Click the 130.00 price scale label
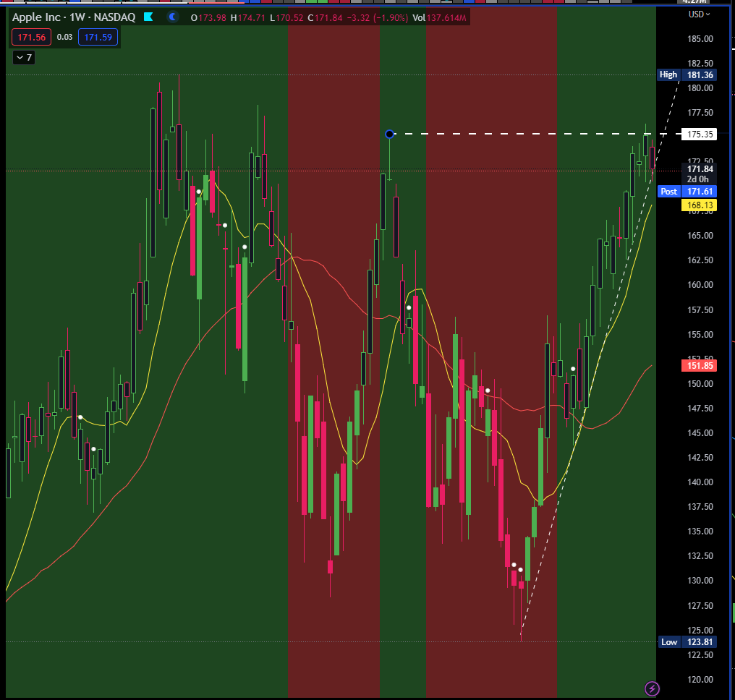The image size is (735, 700). 700,581
